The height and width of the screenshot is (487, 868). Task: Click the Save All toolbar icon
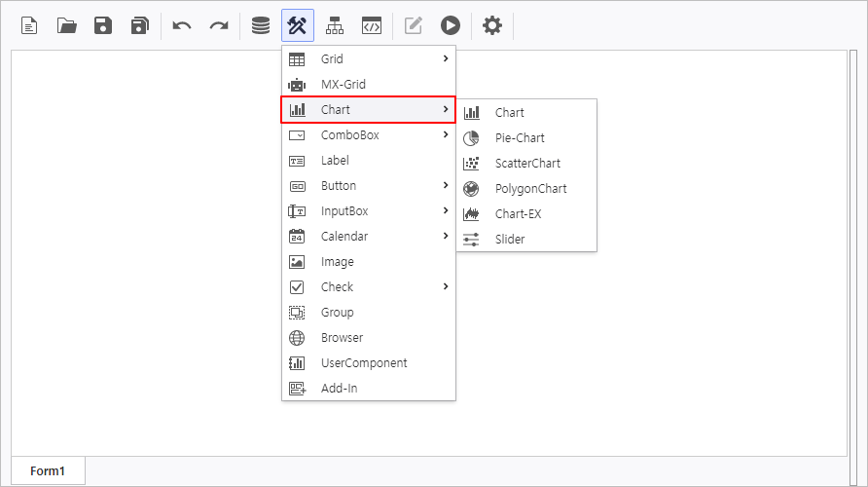[x=140, y=25]
